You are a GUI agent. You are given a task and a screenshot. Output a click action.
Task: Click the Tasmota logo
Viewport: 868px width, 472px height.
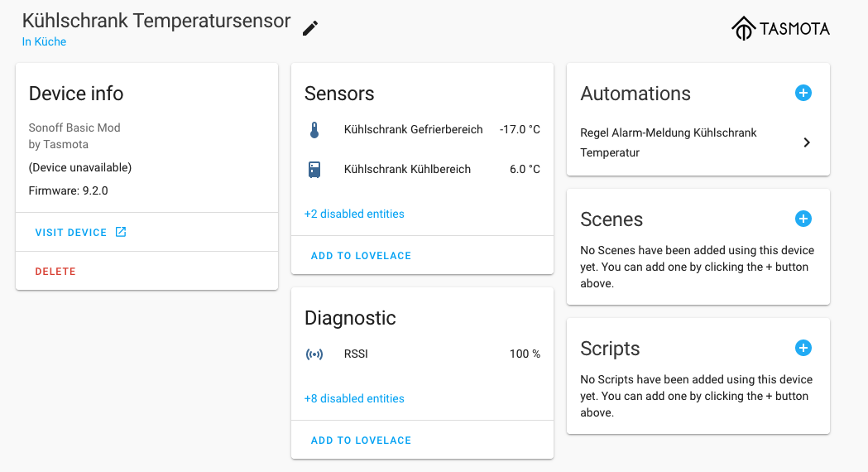point(780,28)
